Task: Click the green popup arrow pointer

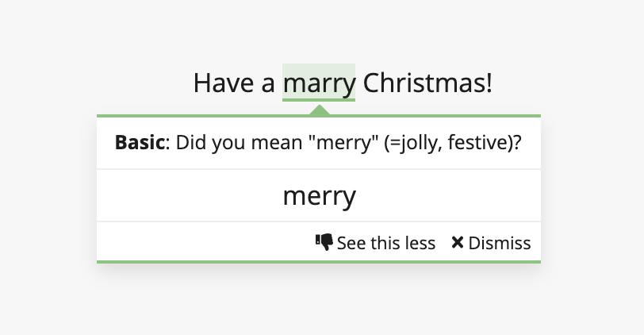Action: (x=319, y=110)
